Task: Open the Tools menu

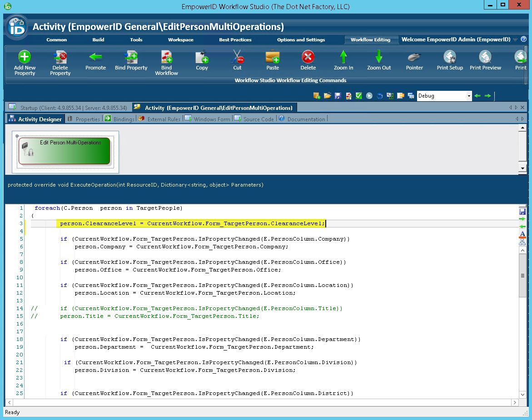Action: (136, 40)
